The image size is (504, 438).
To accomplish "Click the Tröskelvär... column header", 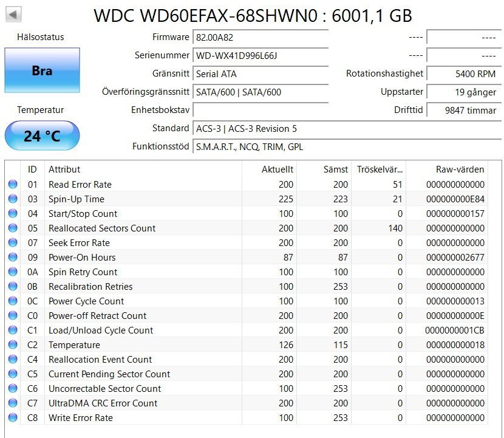I will [378, 169].
